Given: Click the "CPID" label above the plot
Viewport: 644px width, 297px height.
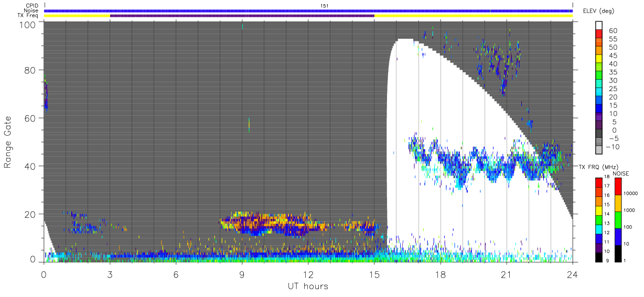Looking at the screenshot, I should pos(31,6).
